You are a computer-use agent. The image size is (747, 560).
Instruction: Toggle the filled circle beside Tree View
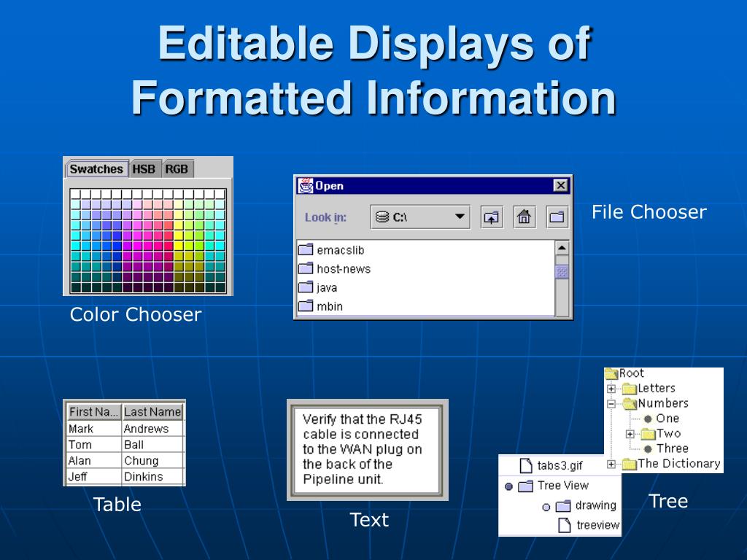coord(508,486)
